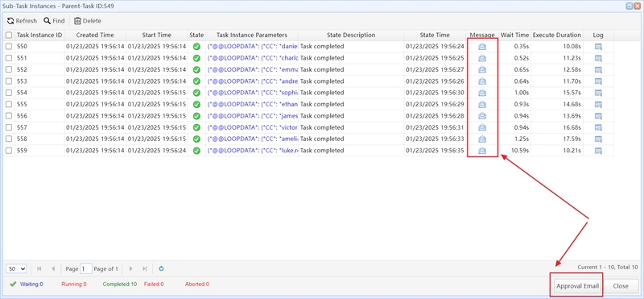Open message icon for task 551
644x299 pixels.
(x=482, y=58)
